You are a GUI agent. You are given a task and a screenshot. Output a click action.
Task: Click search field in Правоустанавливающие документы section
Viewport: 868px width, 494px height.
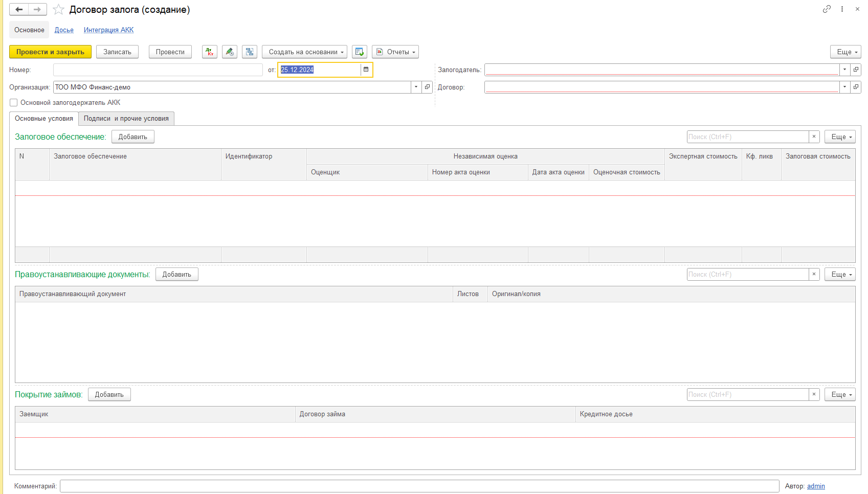coord(748,274)
